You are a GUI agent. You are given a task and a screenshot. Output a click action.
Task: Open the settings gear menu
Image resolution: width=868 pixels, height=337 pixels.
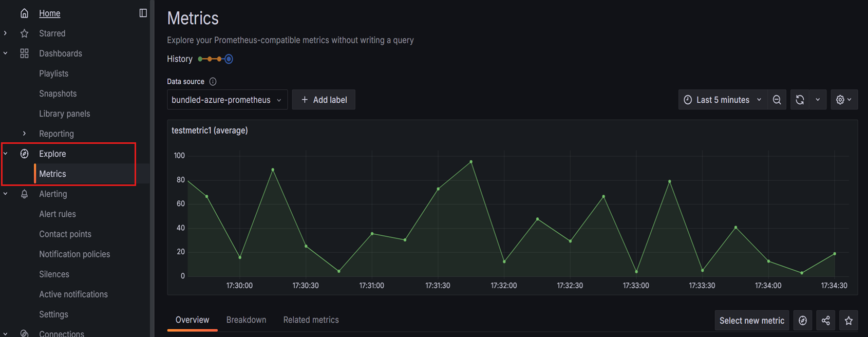(x=843, y=100)
